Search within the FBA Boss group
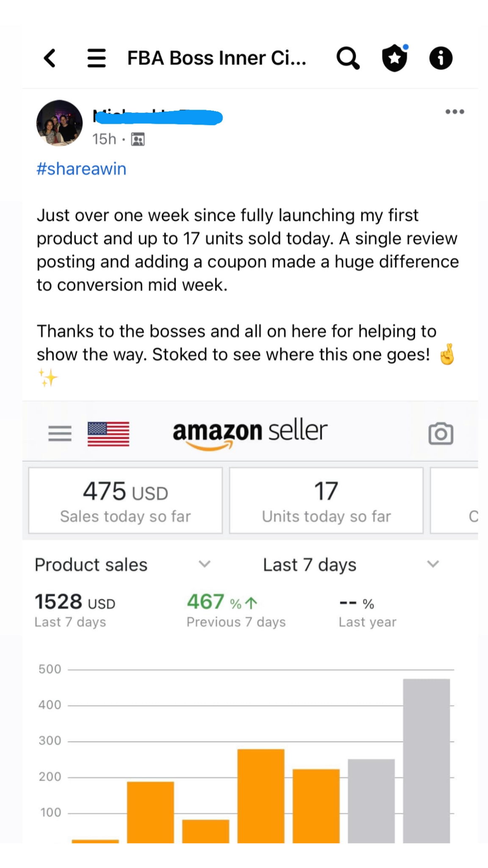 click(348, 58)
